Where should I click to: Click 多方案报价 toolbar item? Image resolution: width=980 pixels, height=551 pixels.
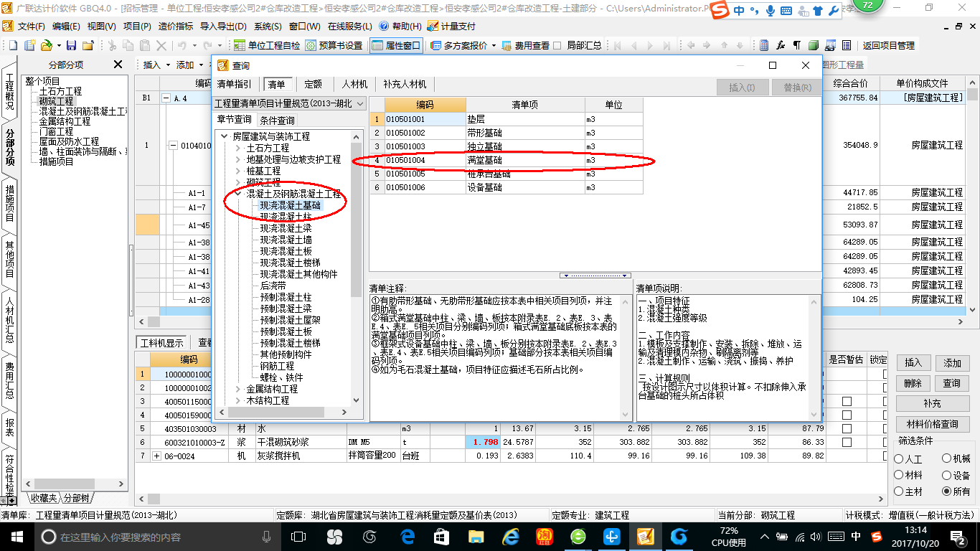click(464, 45)
